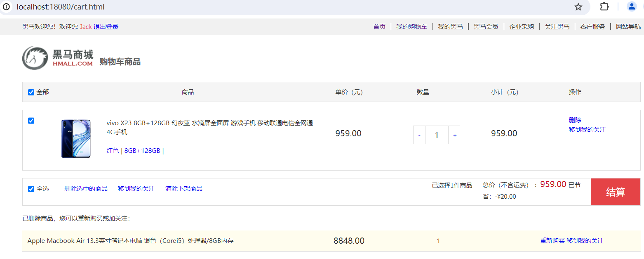Screen dimensions: 644x259
Task: Click the 8GB+128GB spec attribute text
Action: [x=142, y=150]
